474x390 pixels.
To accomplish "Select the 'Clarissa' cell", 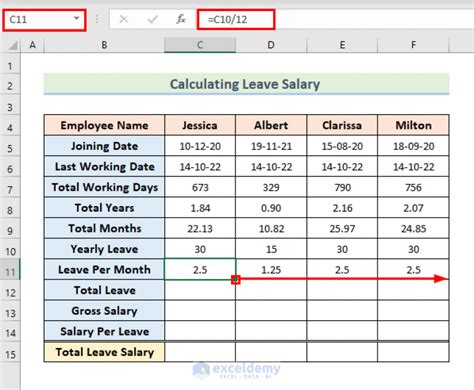I will [x=342, y=125].
